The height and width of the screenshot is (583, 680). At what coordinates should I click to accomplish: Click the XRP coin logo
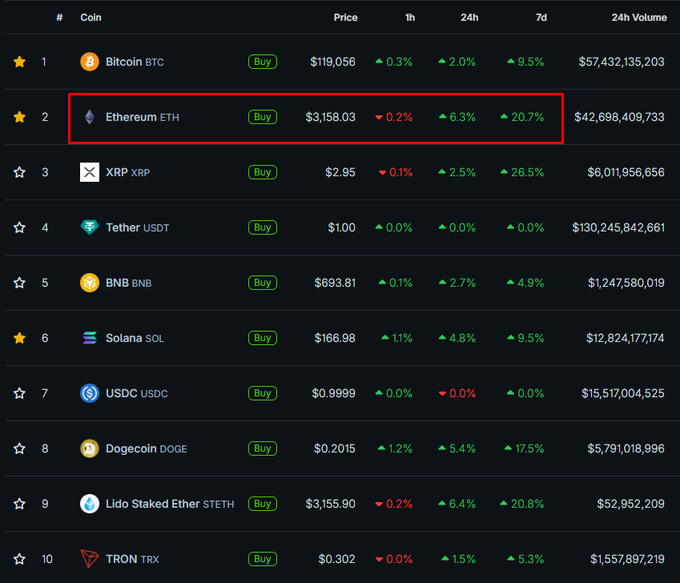[89, 172]
